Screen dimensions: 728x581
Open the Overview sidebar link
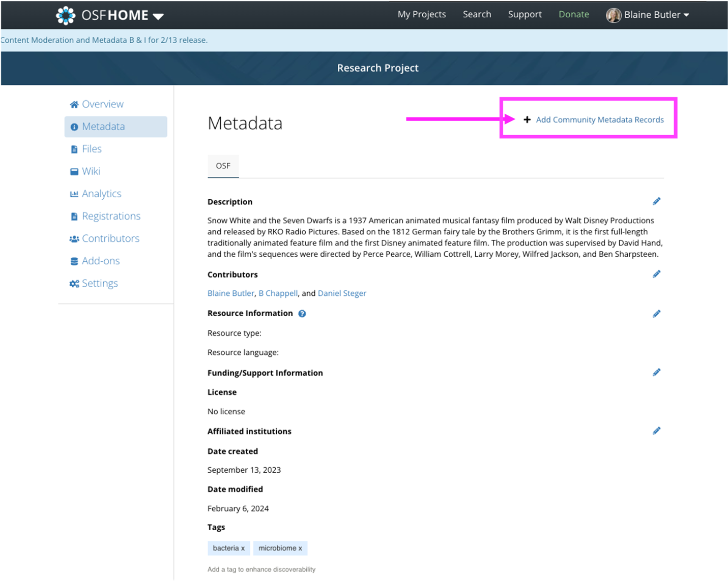pos(103,104)
